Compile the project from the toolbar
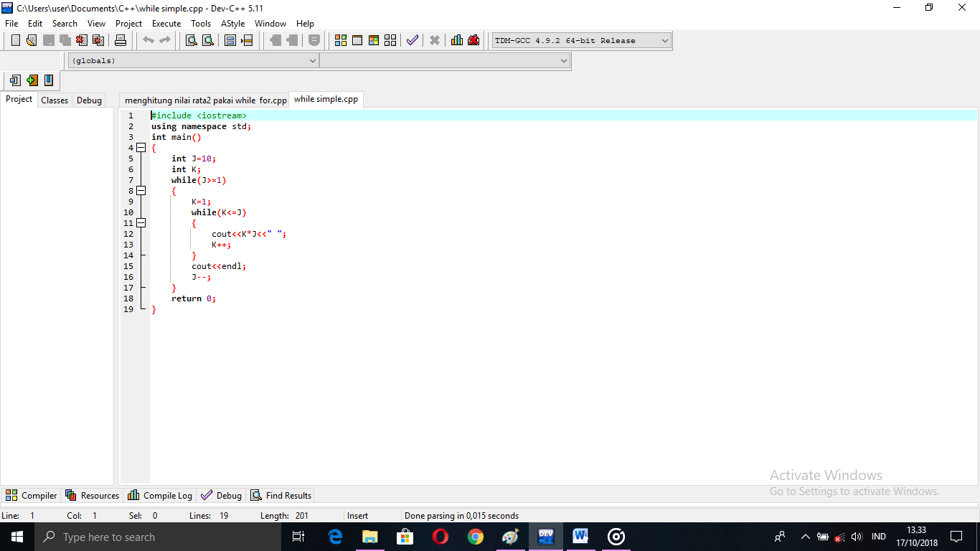The height and width of the screenshot is (551, 980). tap(340, 40)
